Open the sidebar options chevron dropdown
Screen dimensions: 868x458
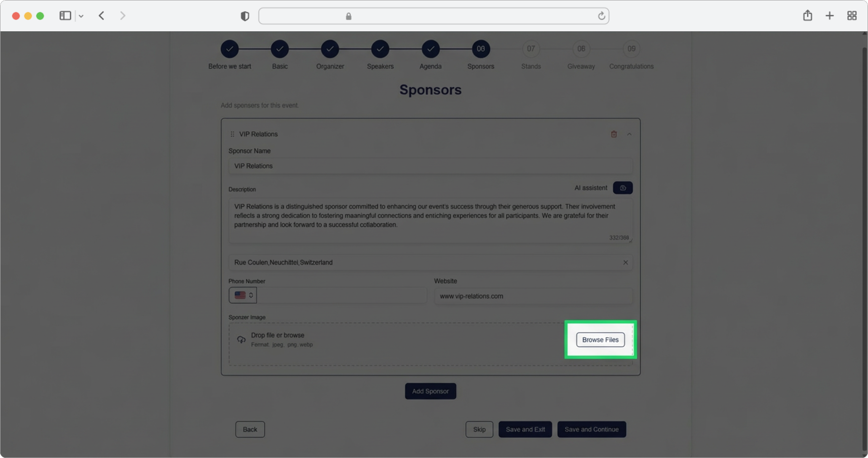pyautogui.click(x=81, y=16)
